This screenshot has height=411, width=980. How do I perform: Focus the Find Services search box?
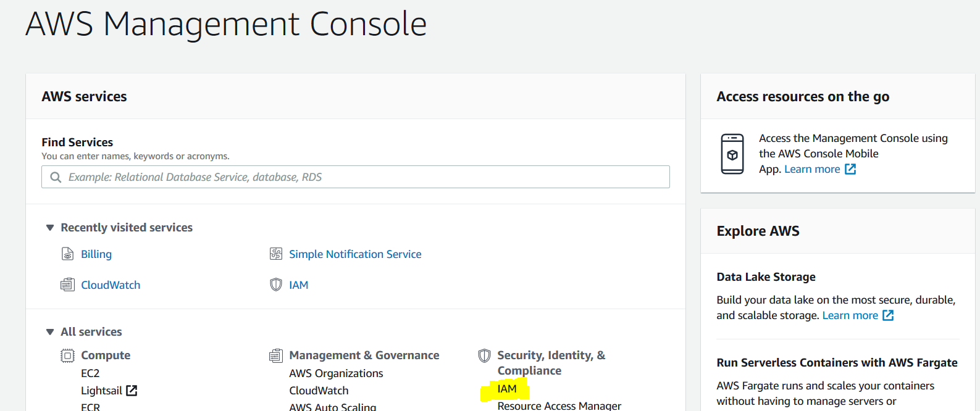[x=356, y=176]
